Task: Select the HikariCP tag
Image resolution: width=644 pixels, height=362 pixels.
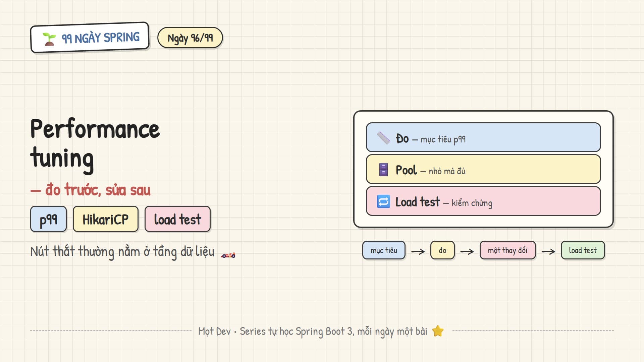Action: point(106,219)
